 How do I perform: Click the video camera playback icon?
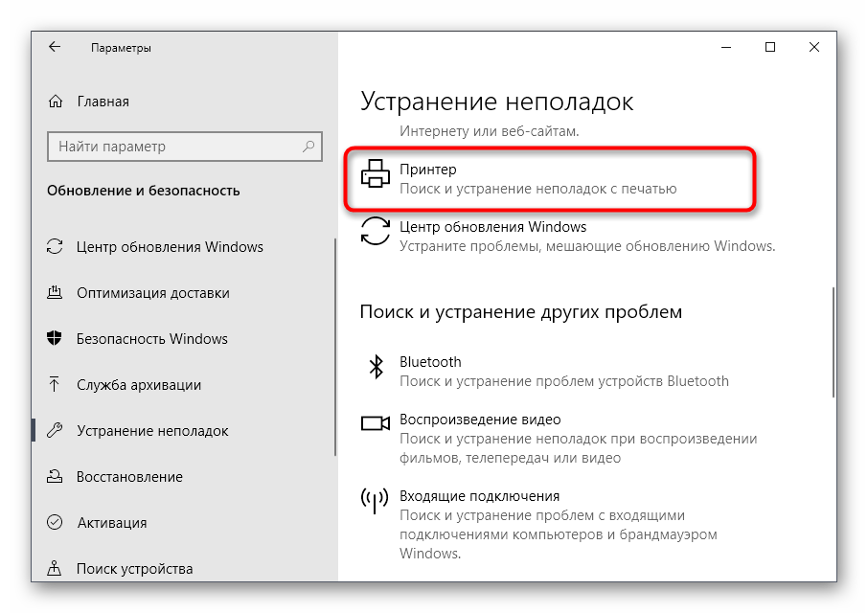[376, 423]
